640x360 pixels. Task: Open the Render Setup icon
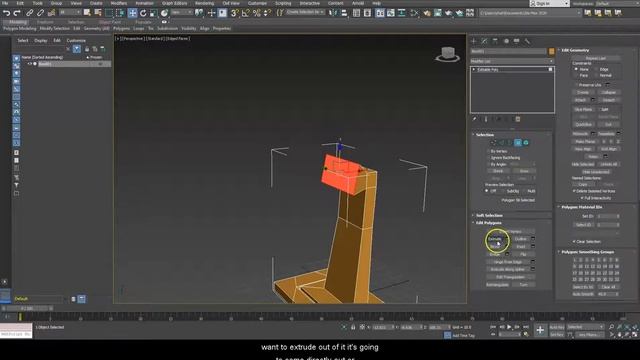pyautogui.click(x=427, y=13)
